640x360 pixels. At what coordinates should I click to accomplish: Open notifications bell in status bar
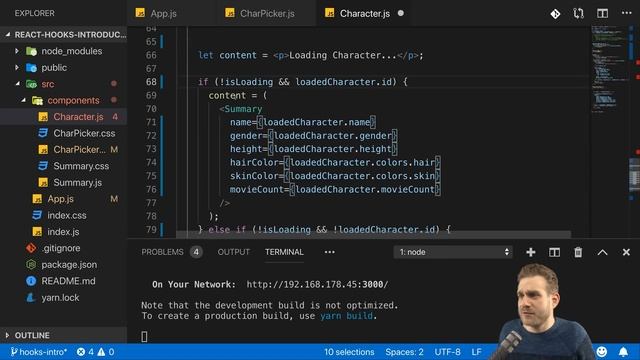click(623, 351)
